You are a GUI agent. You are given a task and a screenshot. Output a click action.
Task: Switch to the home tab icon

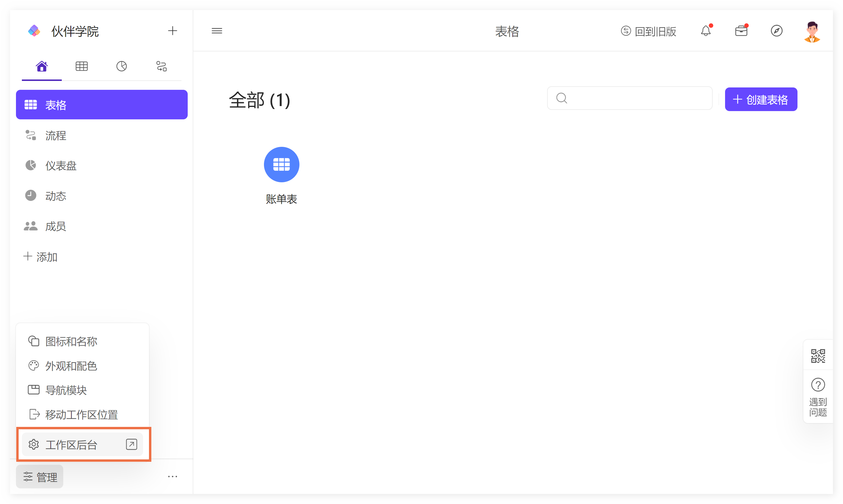[x=42, y=66]
